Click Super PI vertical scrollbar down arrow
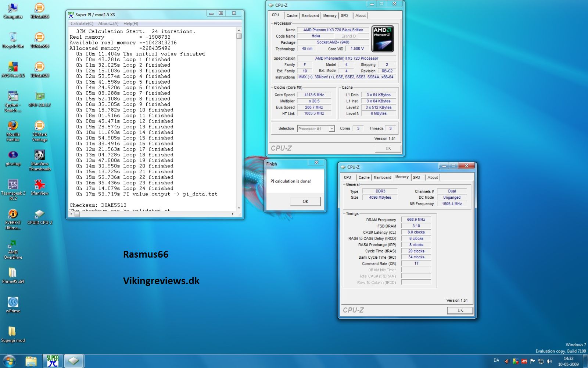 [x=239, y=208]
